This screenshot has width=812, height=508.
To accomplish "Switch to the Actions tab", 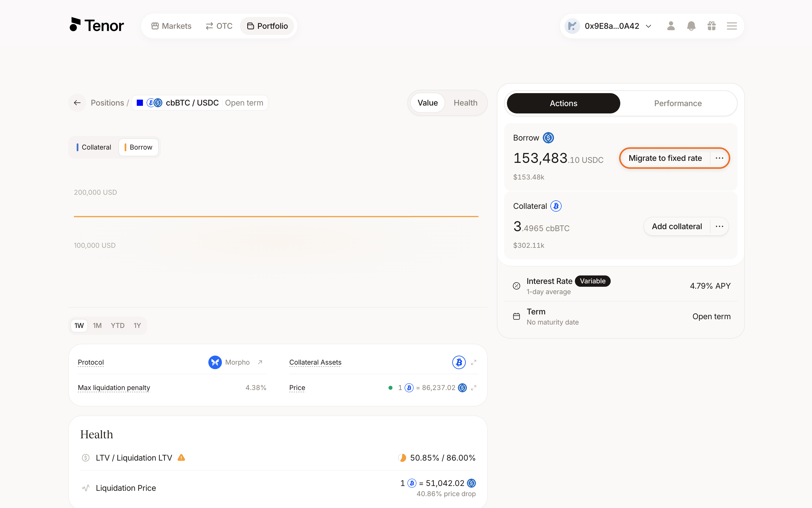I will click(x=563, y=103).
